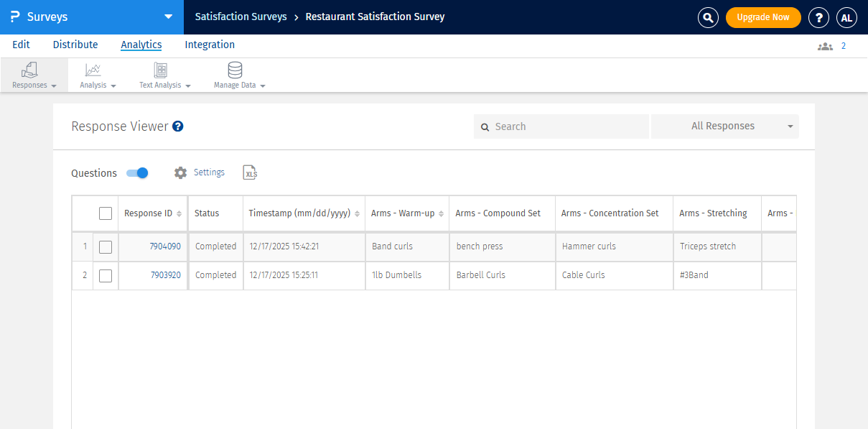This screenshot has width=868, height=429.
Task: Open the Text Analysis tool
Action: click(159, 69)
